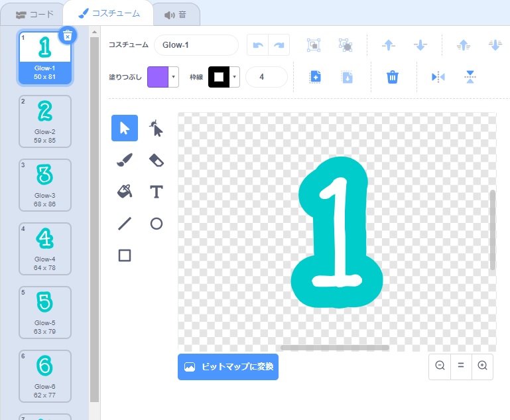The image size is (510, 420).
Task: Select the Reshape tool
Action: (157, 128)
